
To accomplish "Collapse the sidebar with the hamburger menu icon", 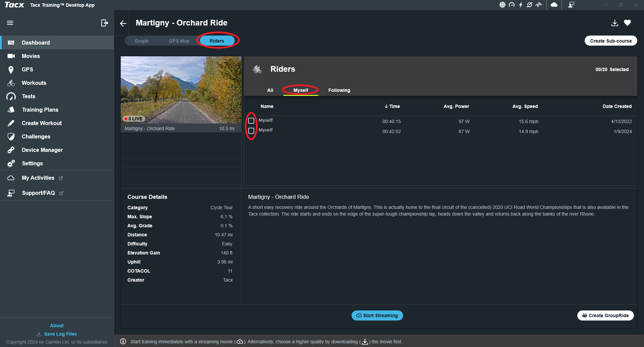I will click(x=10, y=23).
